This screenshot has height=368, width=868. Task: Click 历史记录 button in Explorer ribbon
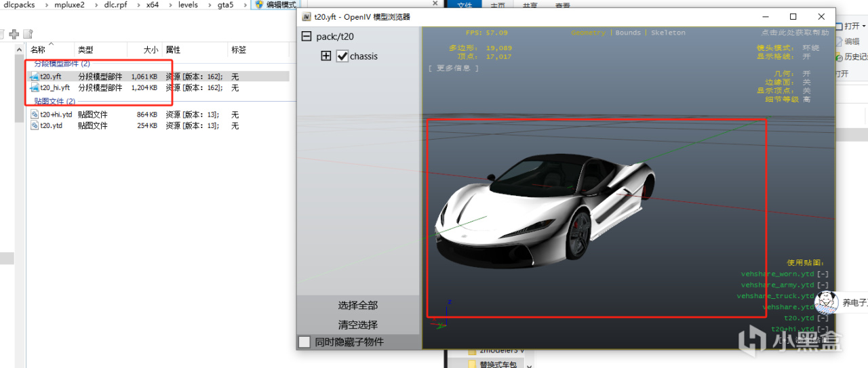point(852,57)
